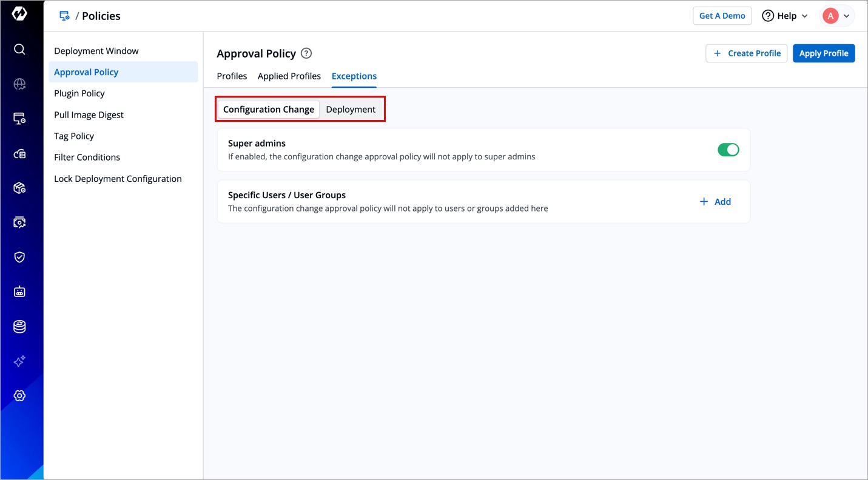
Task: Click the shield security icon in the sidebar
Action: pyautogui.click(x=19, y=257)
